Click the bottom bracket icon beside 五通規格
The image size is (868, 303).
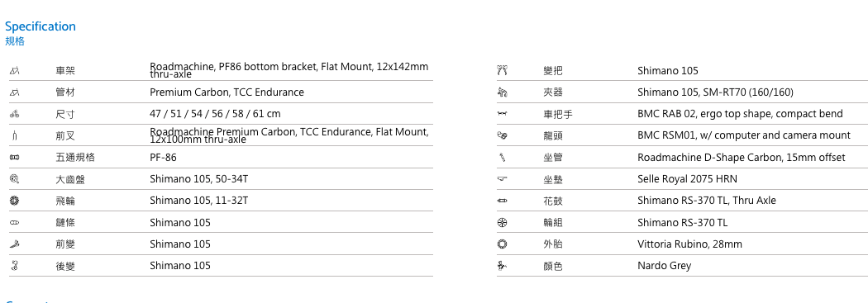click(x=14, y=158)
